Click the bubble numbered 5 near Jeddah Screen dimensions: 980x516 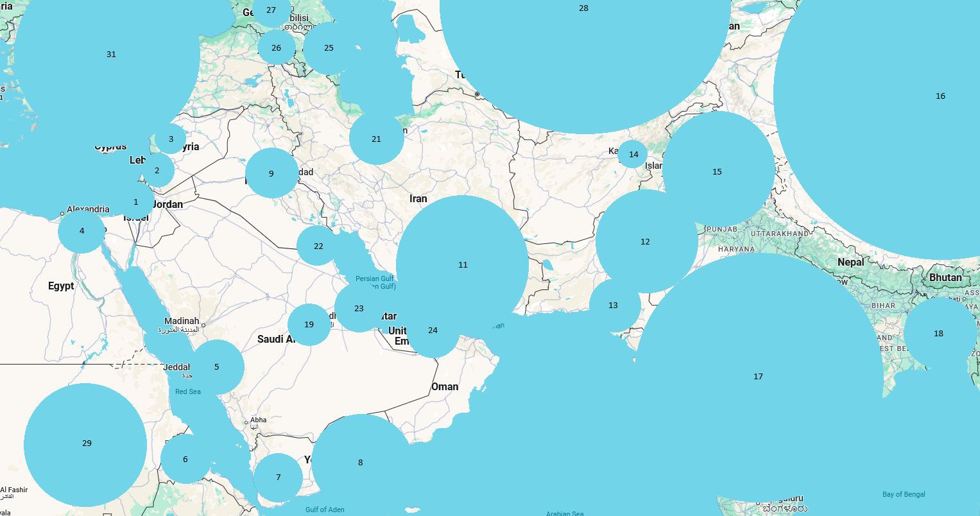(217, 367)
